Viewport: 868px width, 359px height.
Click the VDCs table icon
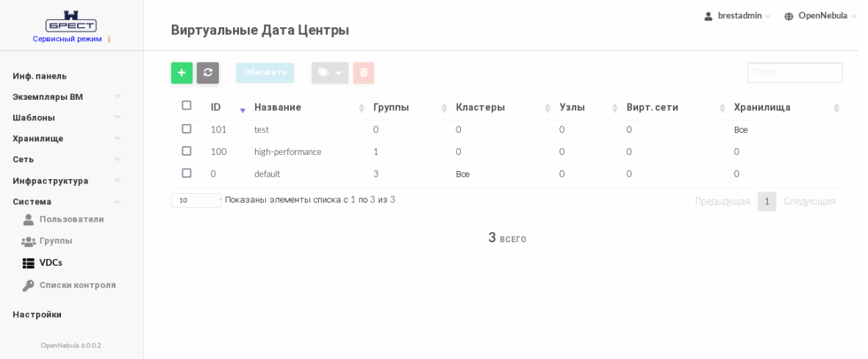(x=28, y=264)
